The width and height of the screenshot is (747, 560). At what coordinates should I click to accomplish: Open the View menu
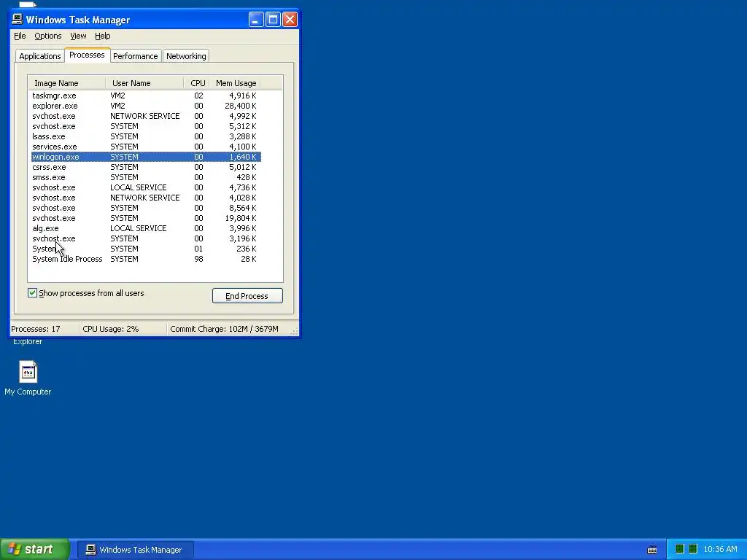click(78, 36)
